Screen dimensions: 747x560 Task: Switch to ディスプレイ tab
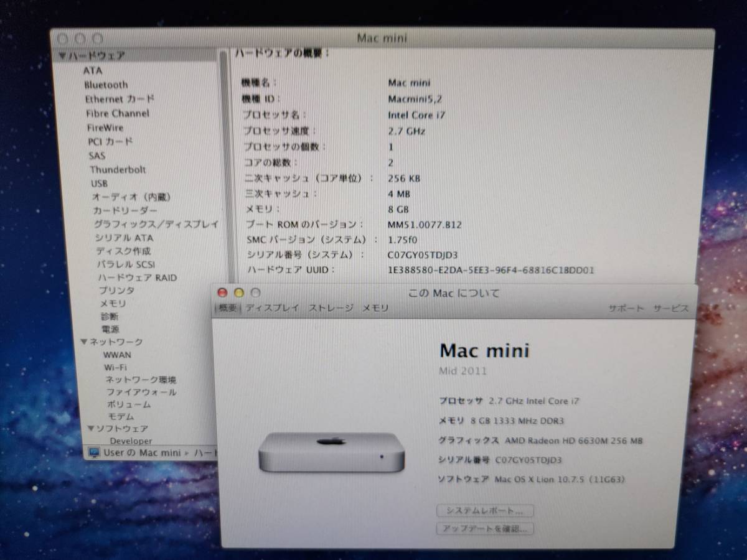[x=272, y=308]
